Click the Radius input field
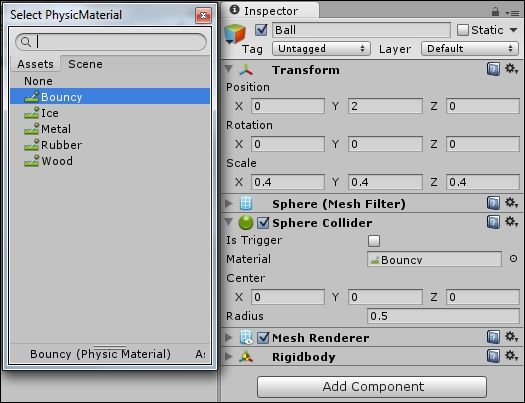 click(x=443, y=316)
